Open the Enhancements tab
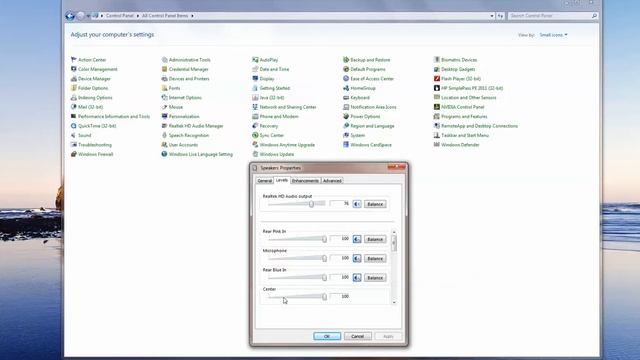Screen dimensions: 640x360 [x=305, y=180]
